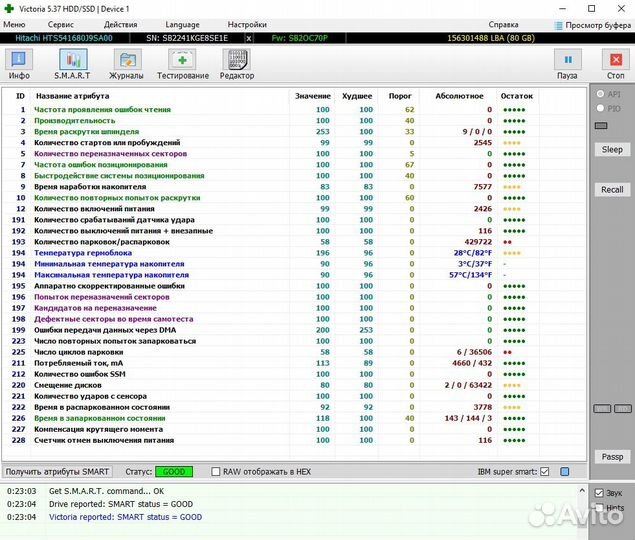Open the Тестирование testing icon
The width and height of the screenshot is (635, 540).
click(x=182, y=63)
